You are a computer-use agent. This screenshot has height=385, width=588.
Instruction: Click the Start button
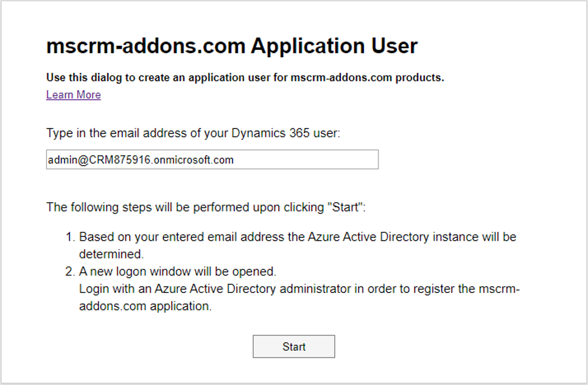click(293, 347)
